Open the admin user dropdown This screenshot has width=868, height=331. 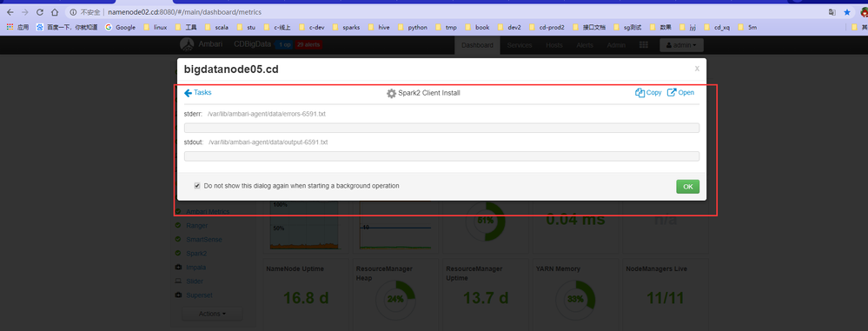point(681,45)
